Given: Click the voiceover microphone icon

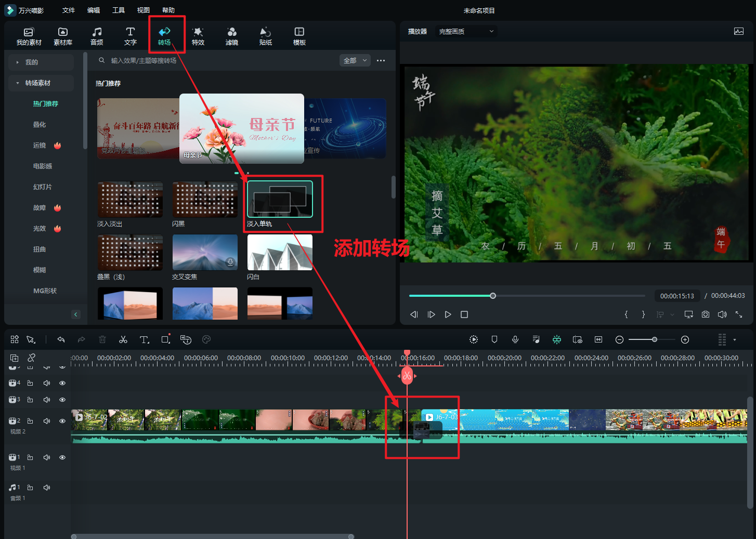Looking at the screenshot, I should pos(515,339).
